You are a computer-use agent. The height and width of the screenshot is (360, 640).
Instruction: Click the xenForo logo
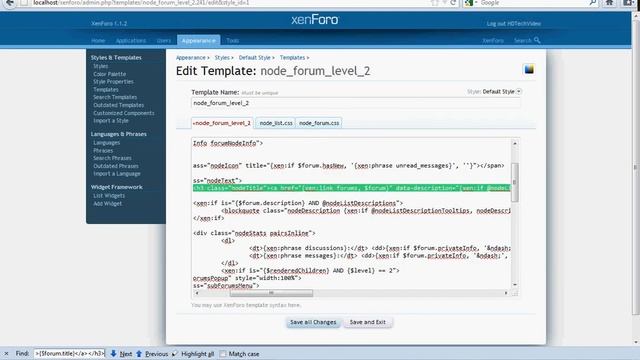[315, 20]
